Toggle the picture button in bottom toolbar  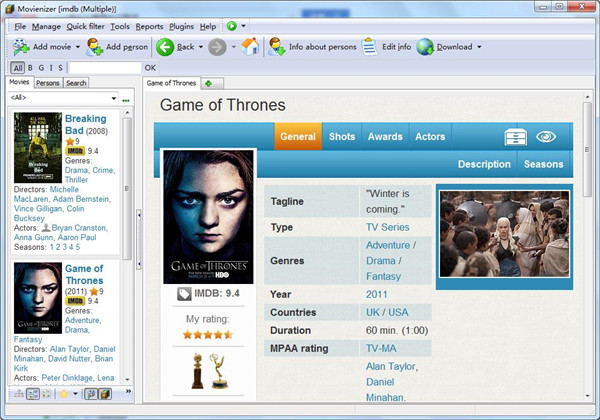coord(91,393)
